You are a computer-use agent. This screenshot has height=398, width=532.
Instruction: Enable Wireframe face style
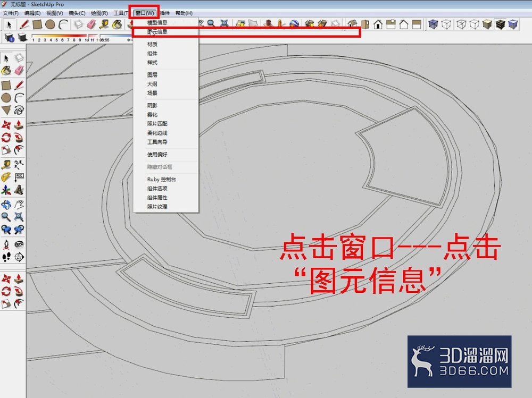461,24
